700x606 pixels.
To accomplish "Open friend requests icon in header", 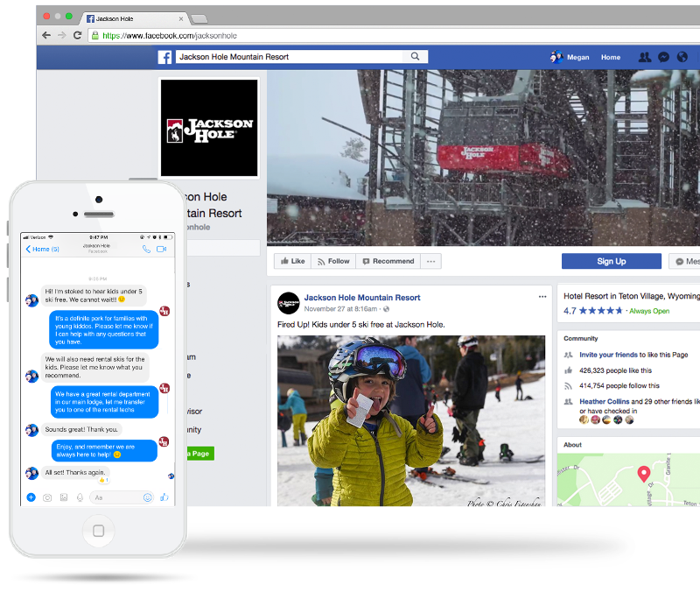I will click(645, 57).
